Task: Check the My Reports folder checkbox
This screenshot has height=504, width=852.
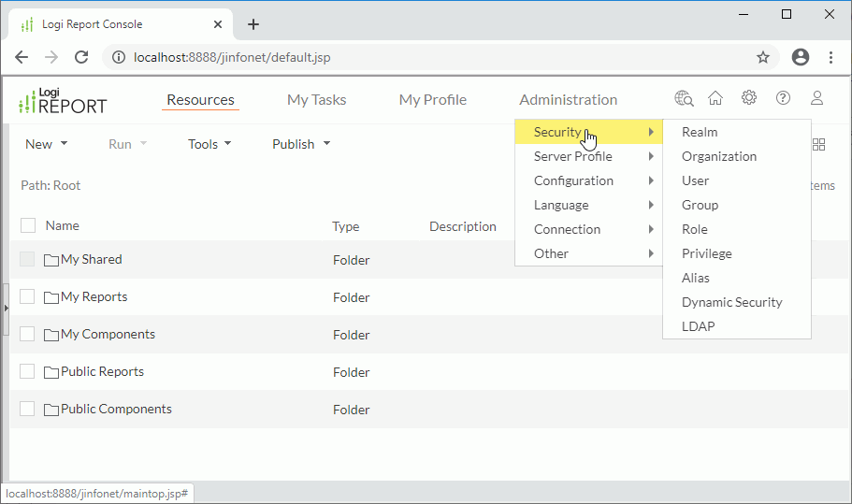Action: [x=28, y=297]
